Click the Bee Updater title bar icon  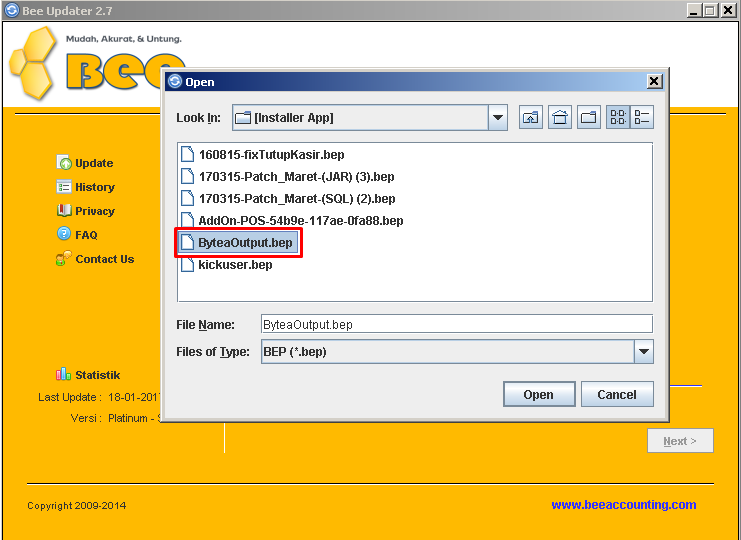tap(12, 10)
